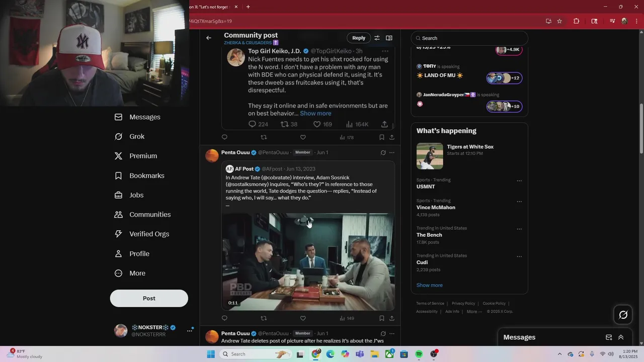Open options for Cudi trending topic

[x=519, y=256]
